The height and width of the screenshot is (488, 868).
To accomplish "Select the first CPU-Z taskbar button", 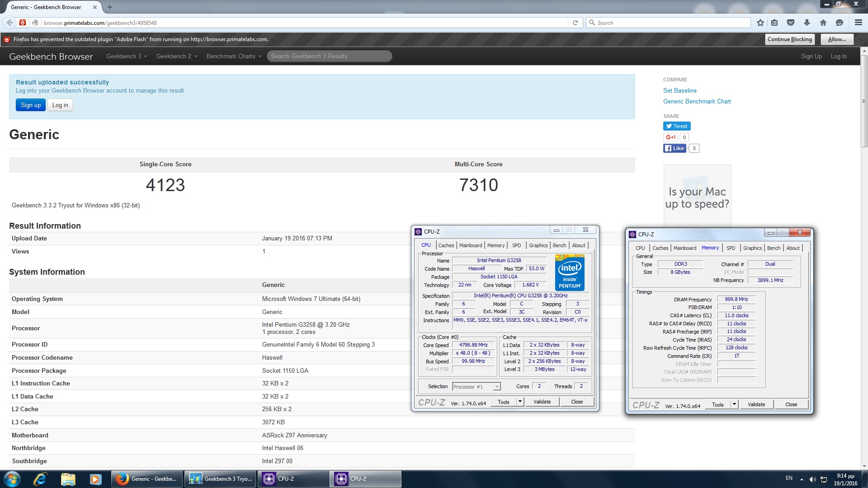I will 293,479.
